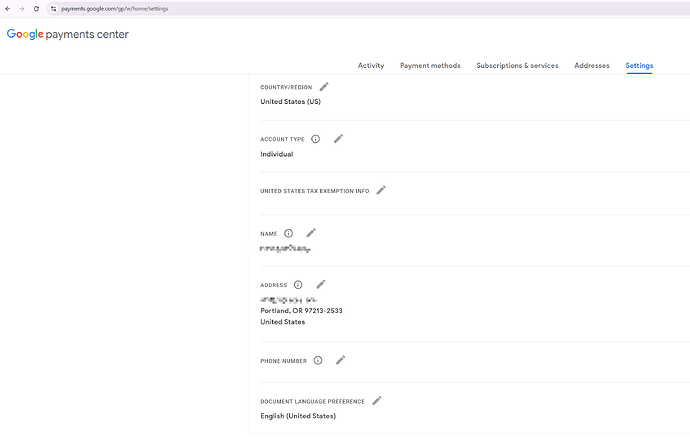Image resolution: width=690 pixels, height=442 pixels.
Task: Click the pencil icon beside Name
Action: click(x=311, y=233)
